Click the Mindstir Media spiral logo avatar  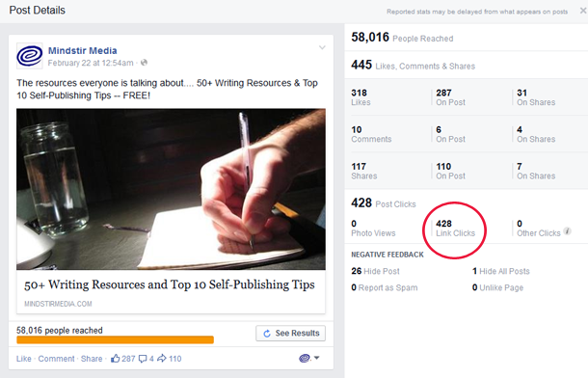tap(29, 56)
